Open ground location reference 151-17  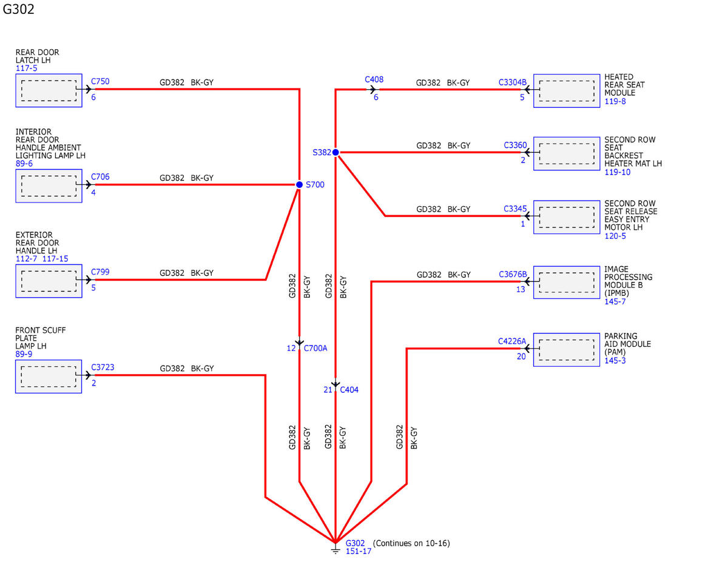[359, 551]
